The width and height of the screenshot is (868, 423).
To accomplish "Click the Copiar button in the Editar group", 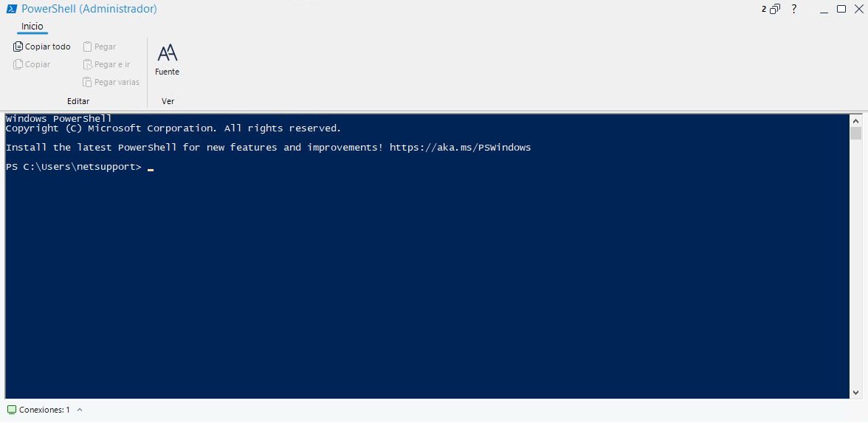I will pyautogui.click(x=32, y=64).
